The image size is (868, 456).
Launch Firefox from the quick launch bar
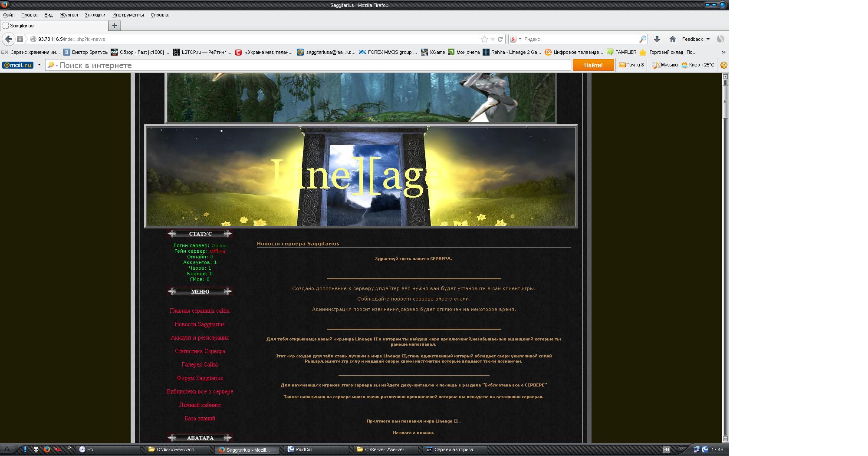coord(47,449)
